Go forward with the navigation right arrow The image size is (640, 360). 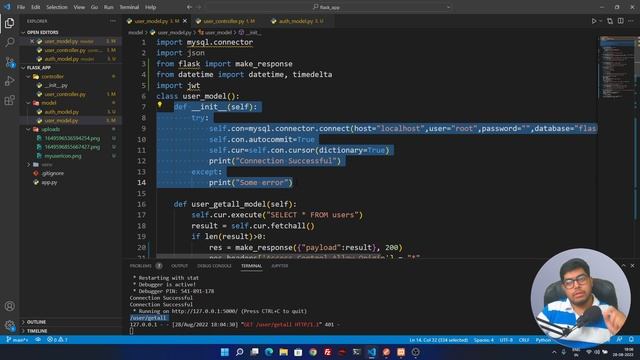199,7
